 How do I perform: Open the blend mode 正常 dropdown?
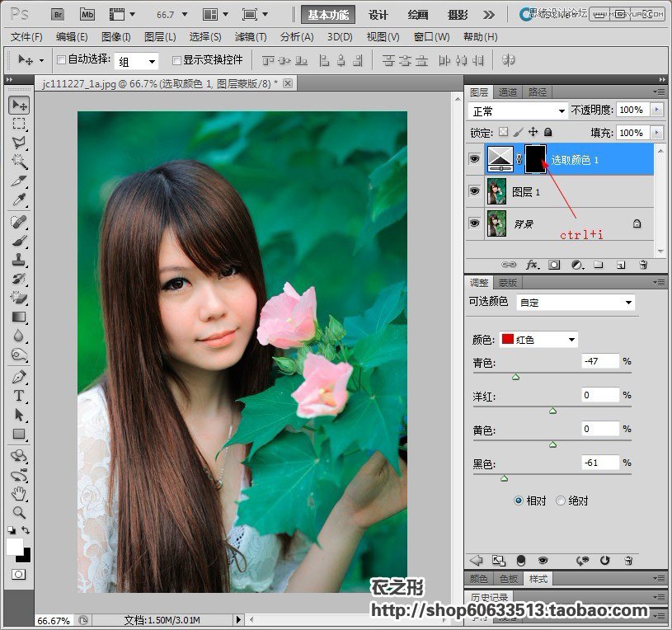coord(518,111)
